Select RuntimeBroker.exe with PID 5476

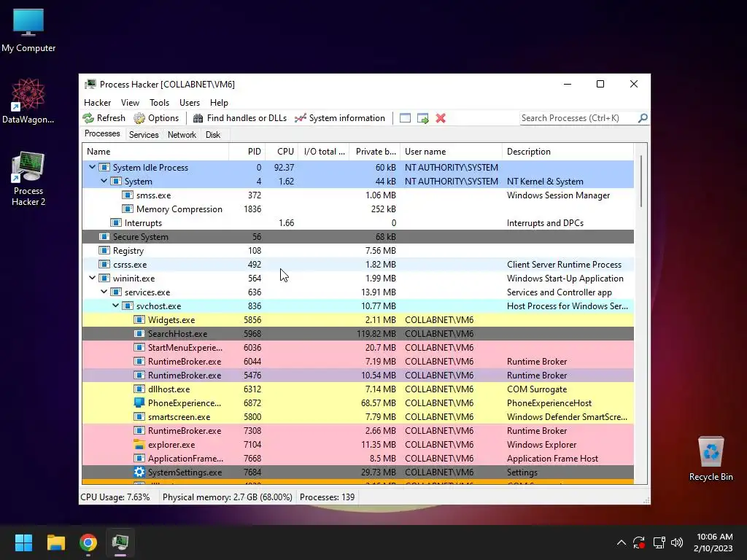click(357, 376)
